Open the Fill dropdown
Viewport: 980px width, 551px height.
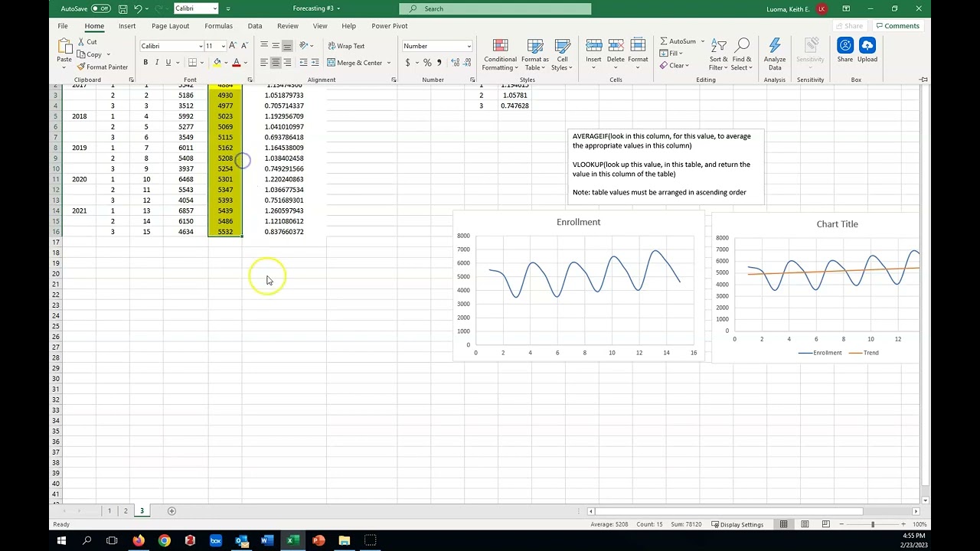[671, 54]
